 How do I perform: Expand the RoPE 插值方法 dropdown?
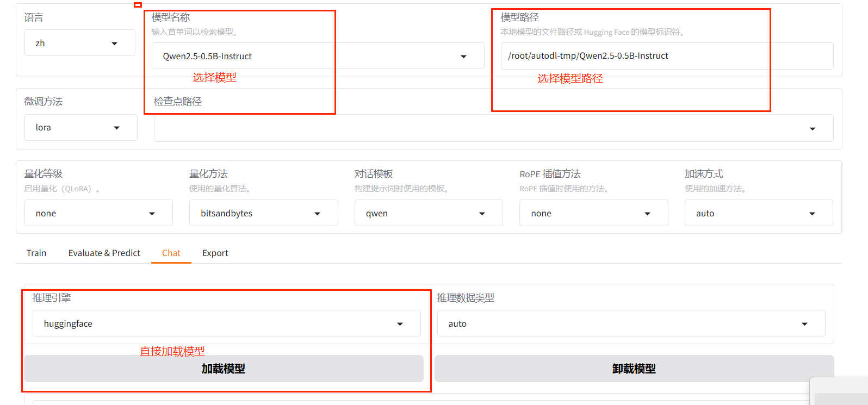593,214
